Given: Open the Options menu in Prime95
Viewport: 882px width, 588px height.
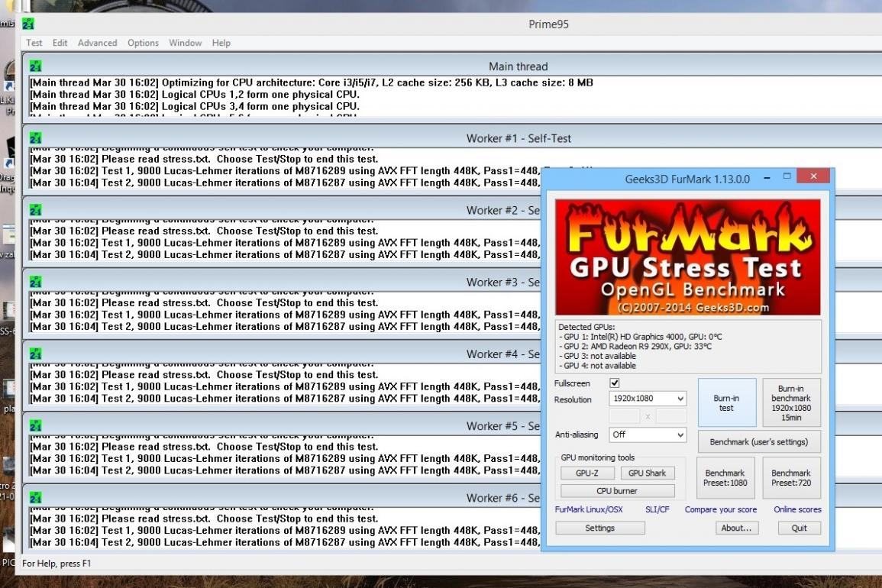Looking at the screenshot, I should (143, 43).
